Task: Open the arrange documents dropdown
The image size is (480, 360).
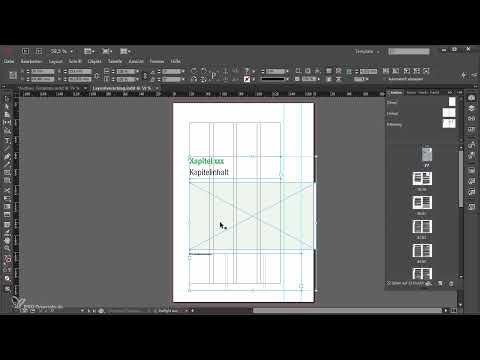Action: pos(126,51)
